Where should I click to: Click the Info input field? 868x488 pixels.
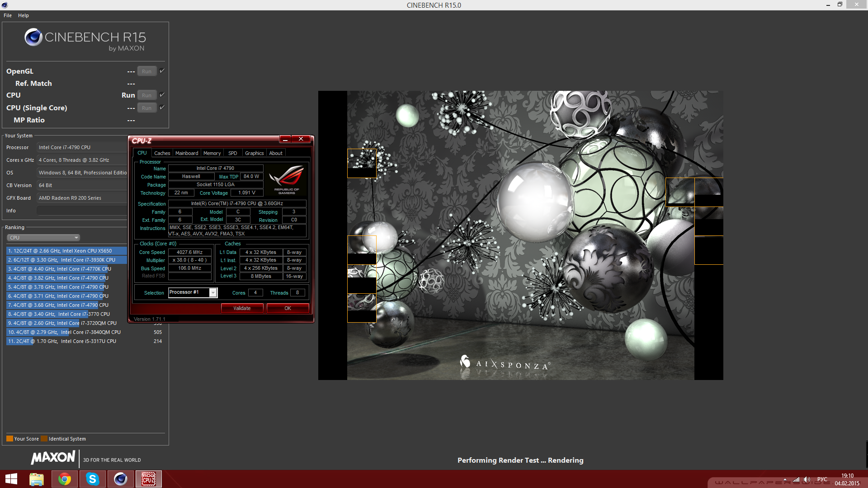(x=82, y=211)
